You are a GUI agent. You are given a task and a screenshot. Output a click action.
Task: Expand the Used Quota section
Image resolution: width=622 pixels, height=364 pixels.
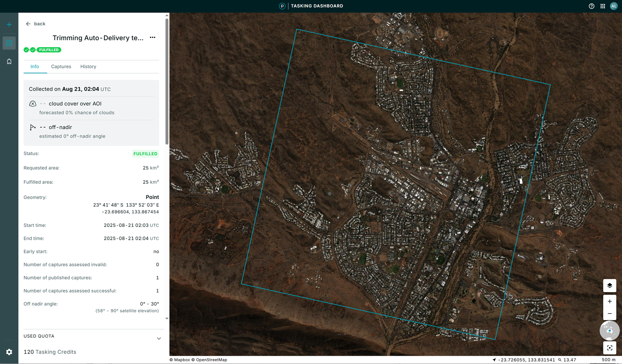coord(159,338)
